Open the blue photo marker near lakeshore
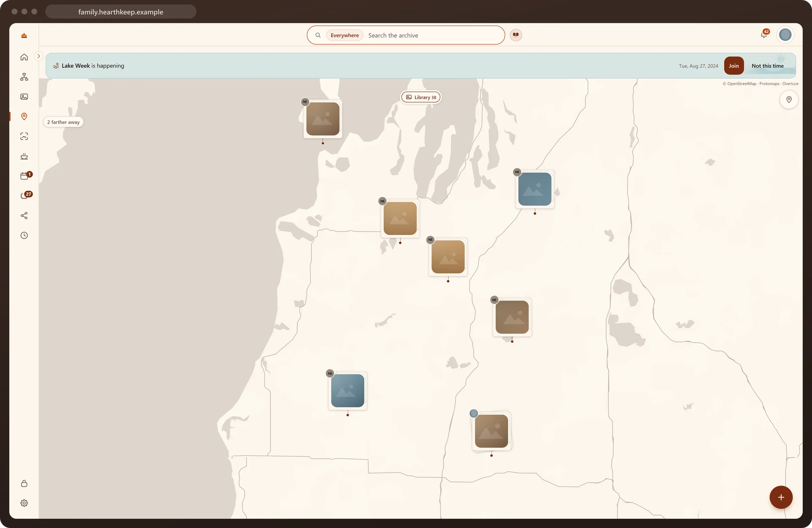Image resolution: width=812 pixels, height=528 pixels. coord(348,391)
